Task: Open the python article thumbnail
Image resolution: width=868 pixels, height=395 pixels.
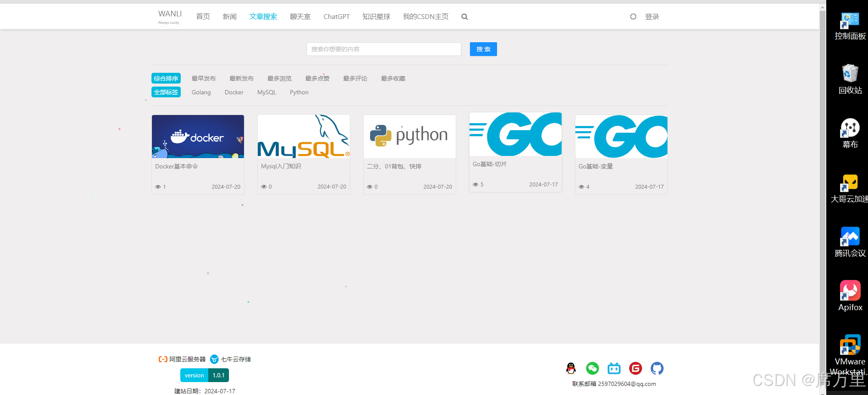Action: (410, 137)
